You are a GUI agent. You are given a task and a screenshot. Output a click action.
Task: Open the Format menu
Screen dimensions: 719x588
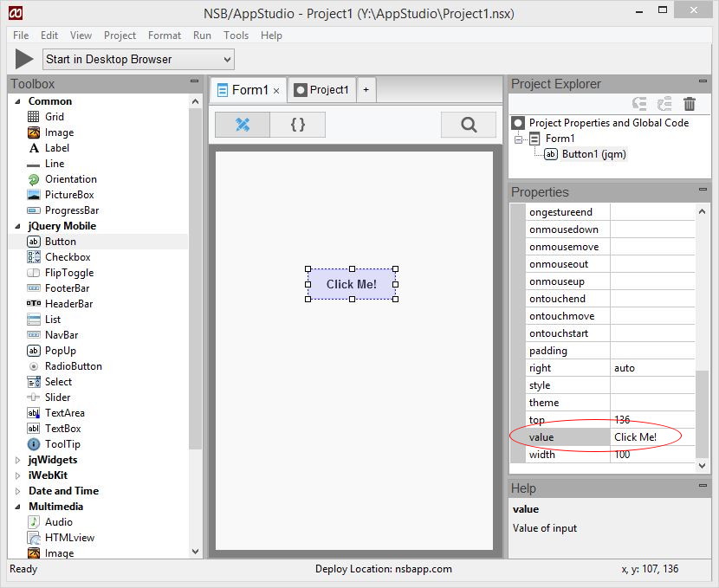(x=165, y=36)
